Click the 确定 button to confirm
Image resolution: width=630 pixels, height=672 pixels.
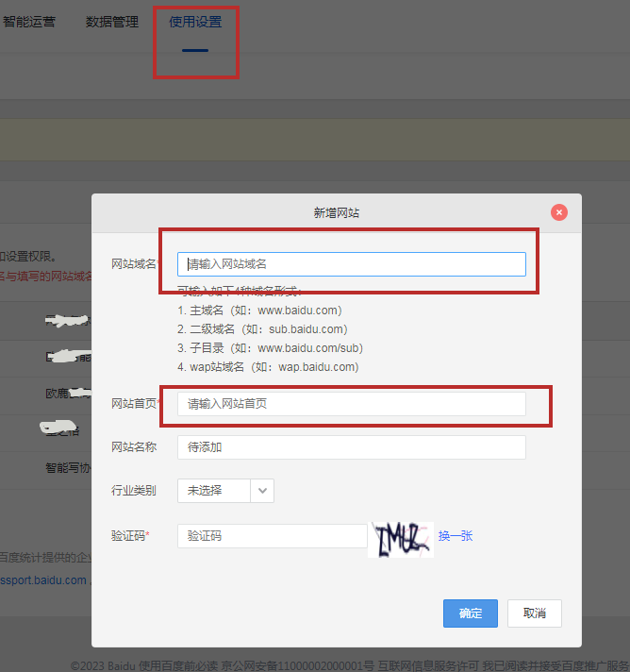click(470, 613)
